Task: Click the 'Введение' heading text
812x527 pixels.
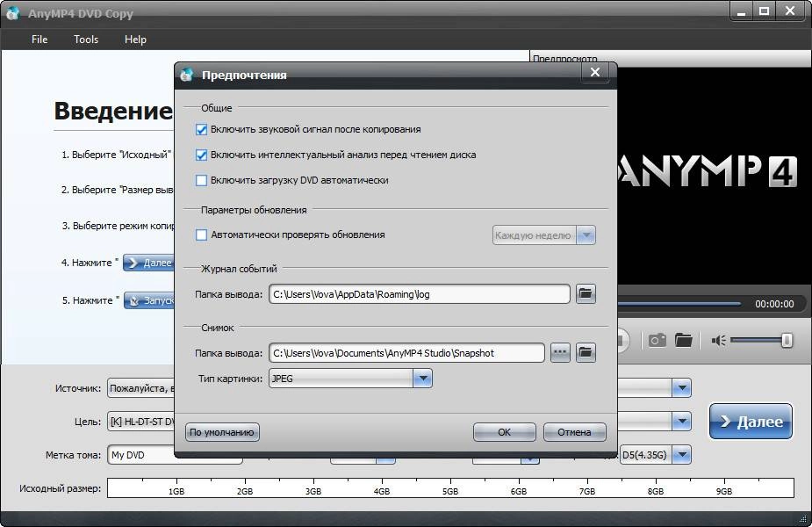Action: pyautogui.click(x=113, y=111)
